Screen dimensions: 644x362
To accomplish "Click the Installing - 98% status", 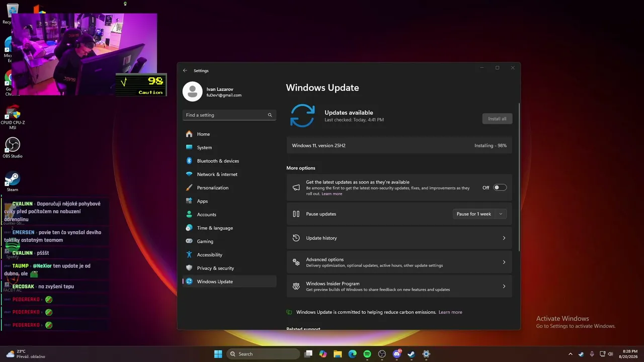I will pyautogui.click(x=491, y=146).
